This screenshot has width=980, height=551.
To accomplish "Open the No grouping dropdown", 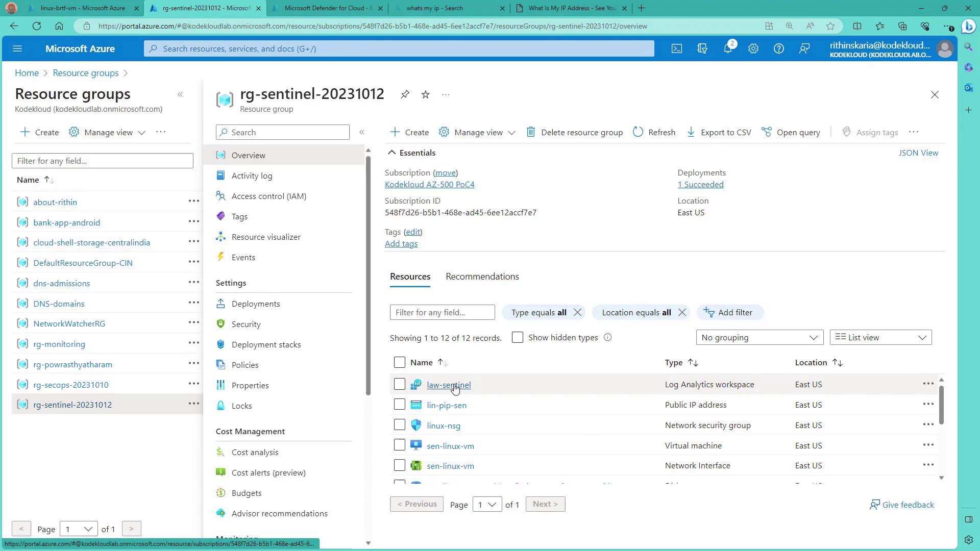I will tap(759, 337).
